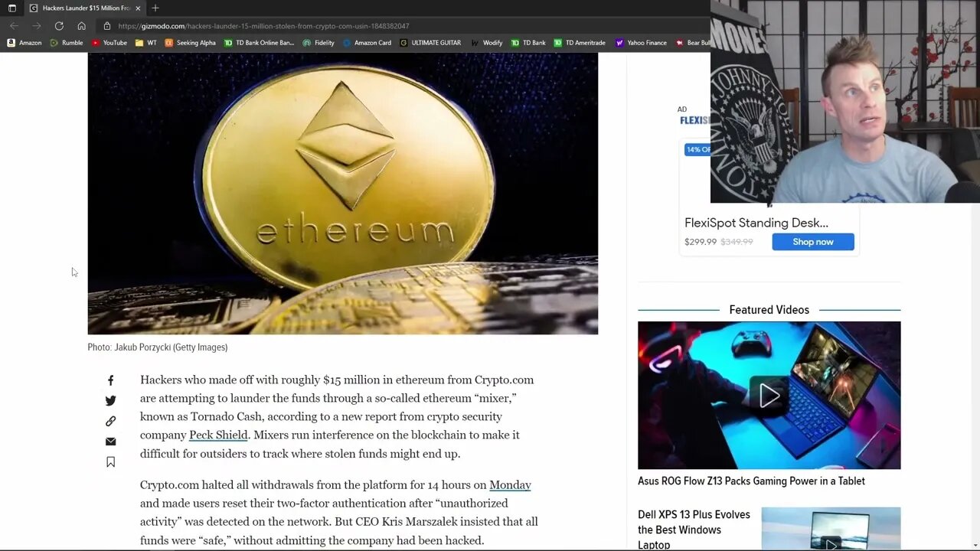Share the article on Facebook
980x551 pixels.
point(110,380)
